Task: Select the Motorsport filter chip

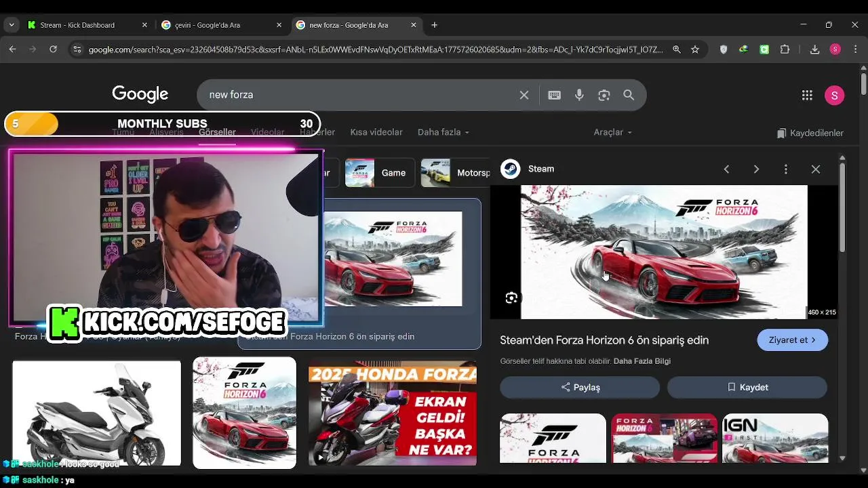Action: click(456, 173)
